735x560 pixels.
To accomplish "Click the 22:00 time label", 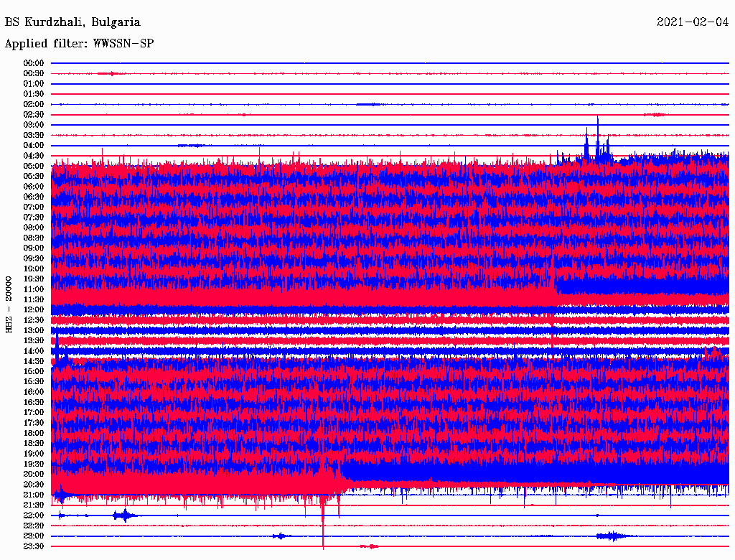I will tap(34, 515).
